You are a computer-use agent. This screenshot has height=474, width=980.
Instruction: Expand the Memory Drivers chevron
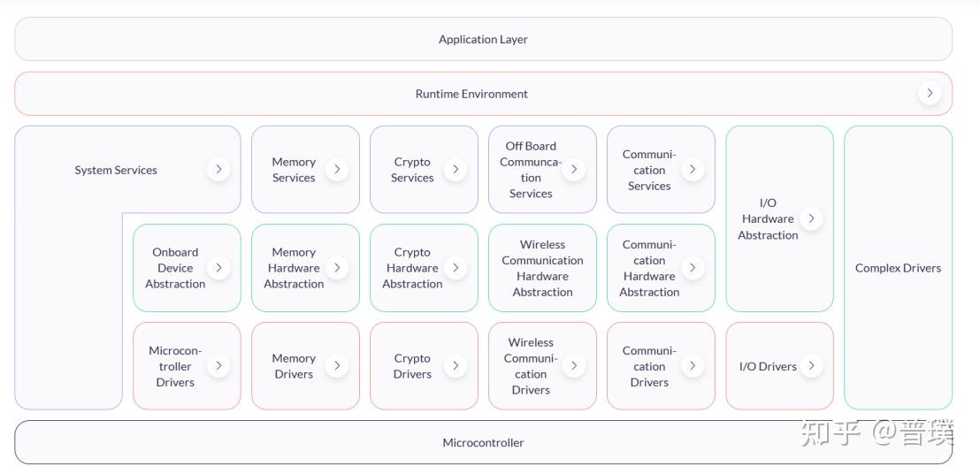[337, 365]
